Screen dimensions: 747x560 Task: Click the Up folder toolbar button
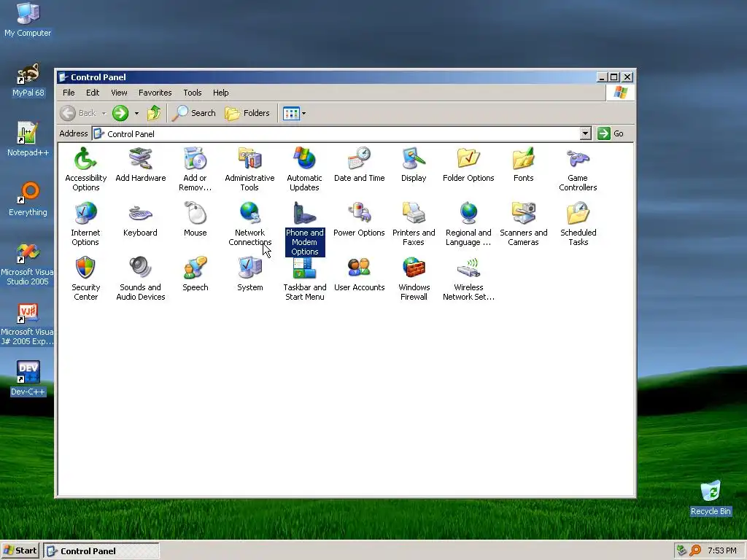pyautogui.click(x=154, y=113)
